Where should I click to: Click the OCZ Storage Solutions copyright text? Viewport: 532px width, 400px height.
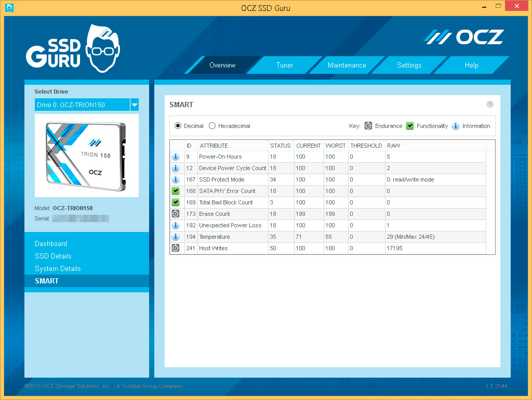103,386
